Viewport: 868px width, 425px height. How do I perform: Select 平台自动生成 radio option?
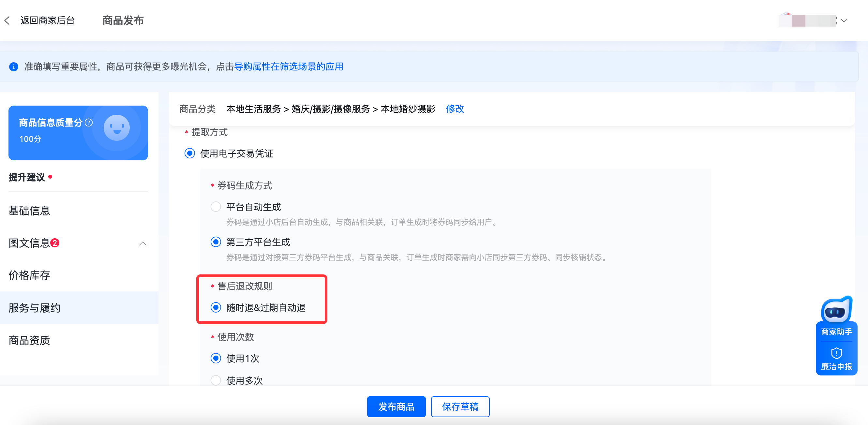[216, 207]
